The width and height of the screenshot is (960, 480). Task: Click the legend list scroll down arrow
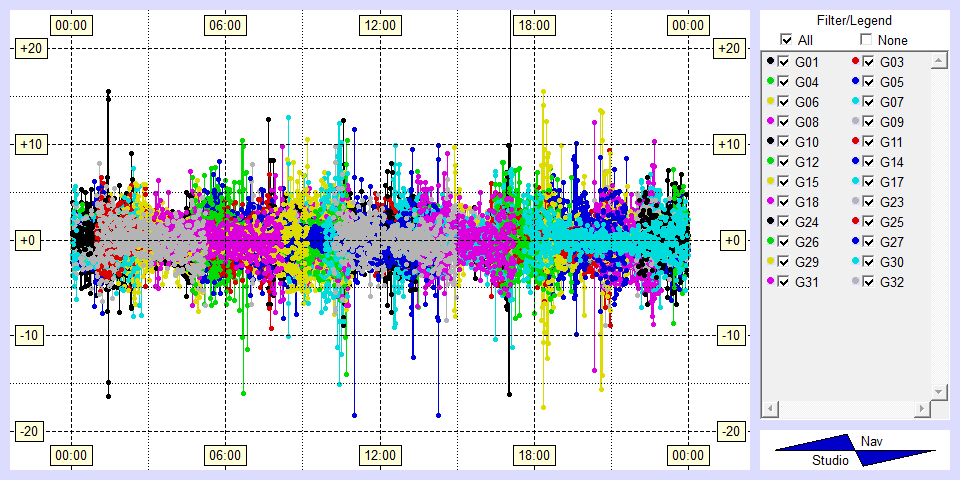pyautogui.click(x=938, y=391)
